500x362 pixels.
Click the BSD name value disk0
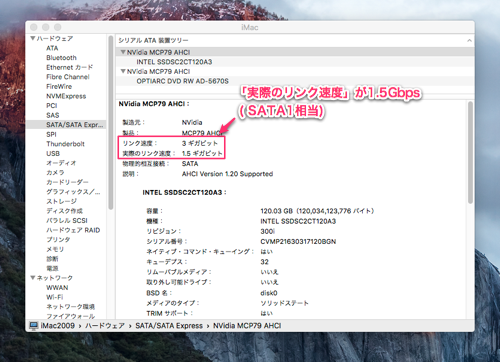click(x=269, y=293)
